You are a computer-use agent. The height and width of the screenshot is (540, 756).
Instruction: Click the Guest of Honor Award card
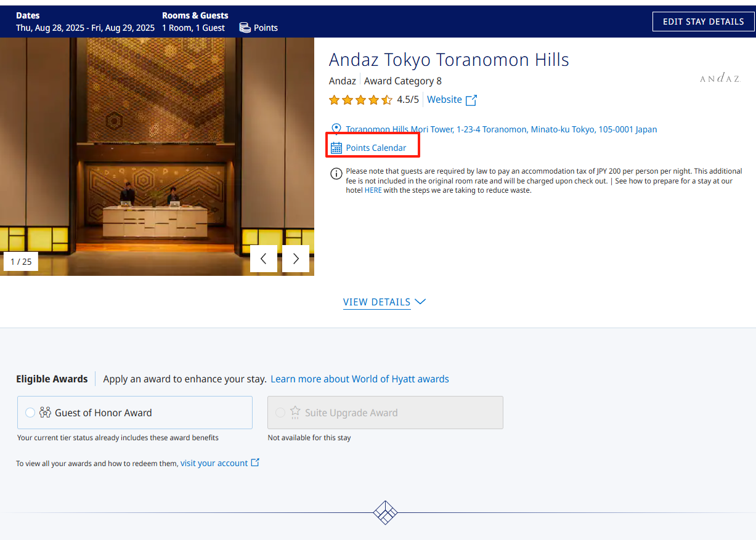click(135, 413)
